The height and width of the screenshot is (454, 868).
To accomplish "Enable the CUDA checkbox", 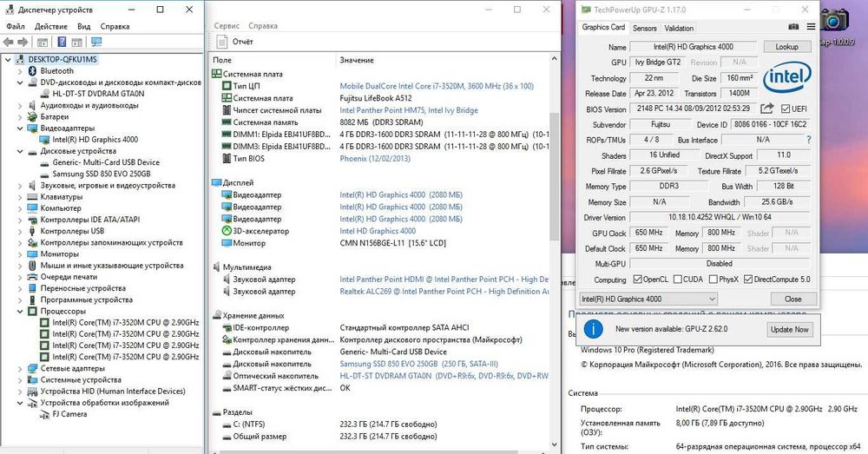I will coord(678,280).
